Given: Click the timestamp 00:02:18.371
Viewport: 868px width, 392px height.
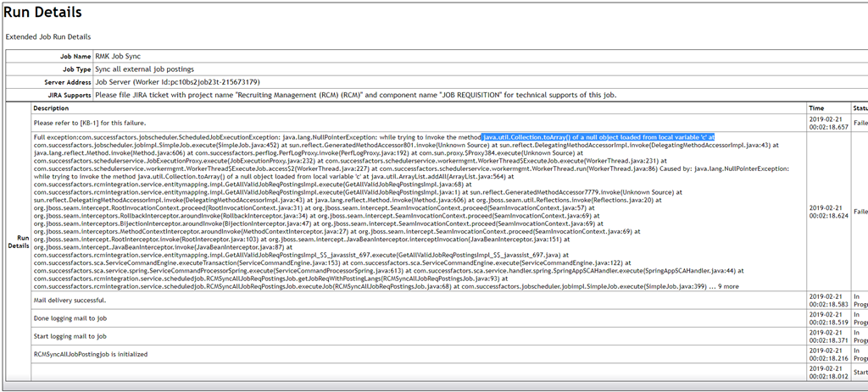Looking at the screenshot, I should (x=829, y=340).
